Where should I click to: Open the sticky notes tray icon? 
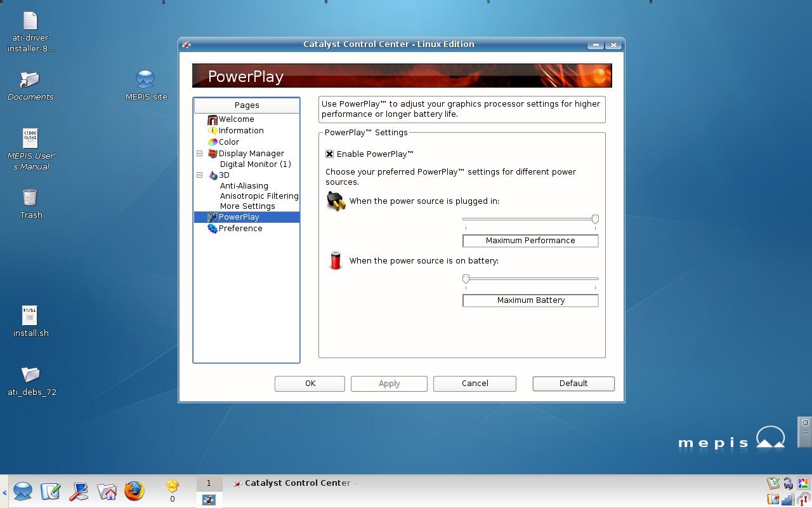point(773,499)
